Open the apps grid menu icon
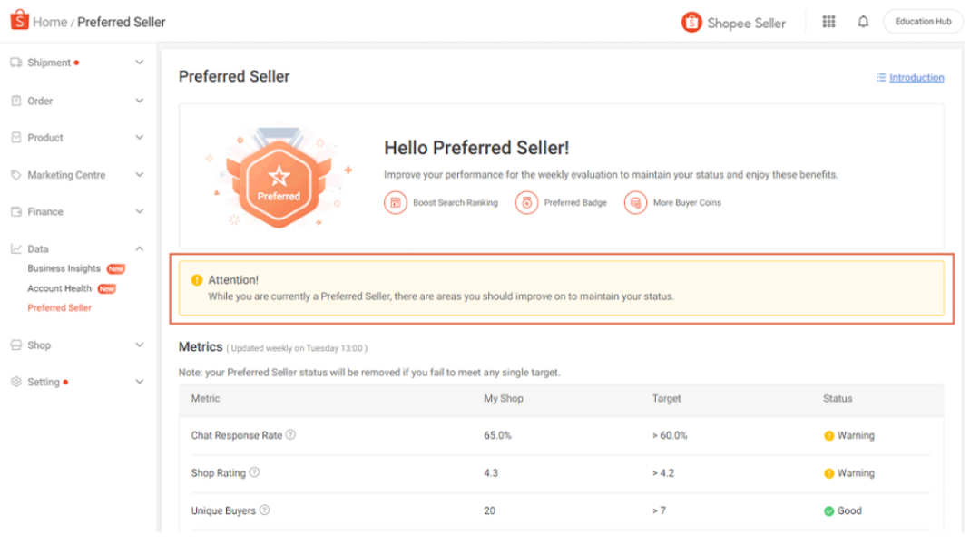Screen dimensions: 980x544 point(828,22)
